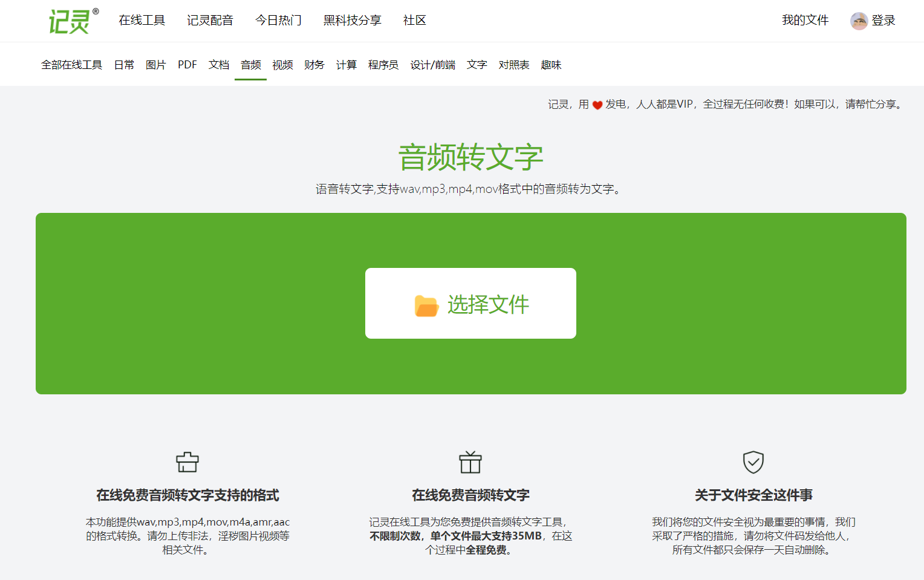Click the middle heading 在线免费音频转文字

tap(470, 495)
